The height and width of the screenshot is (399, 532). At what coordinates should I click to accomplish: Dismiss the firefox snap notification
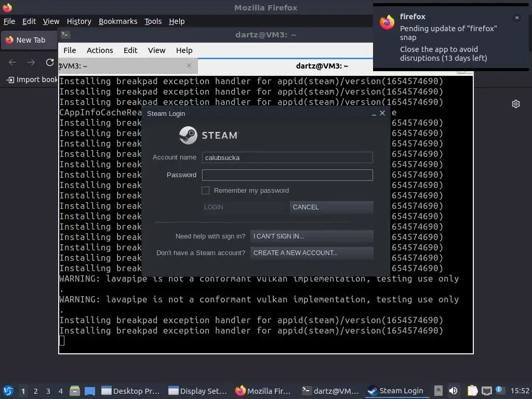[517, 18]
